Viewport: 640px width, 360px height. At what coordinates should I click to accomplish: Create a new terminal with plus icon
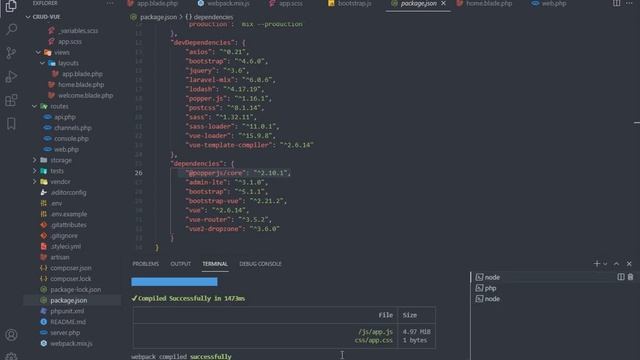point(596,264)
